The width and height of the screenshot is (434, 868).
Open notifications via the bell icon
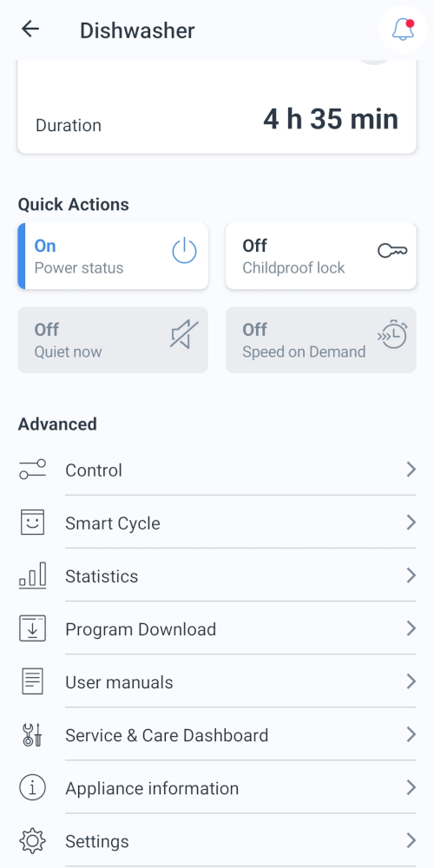[x=403, y=30]
